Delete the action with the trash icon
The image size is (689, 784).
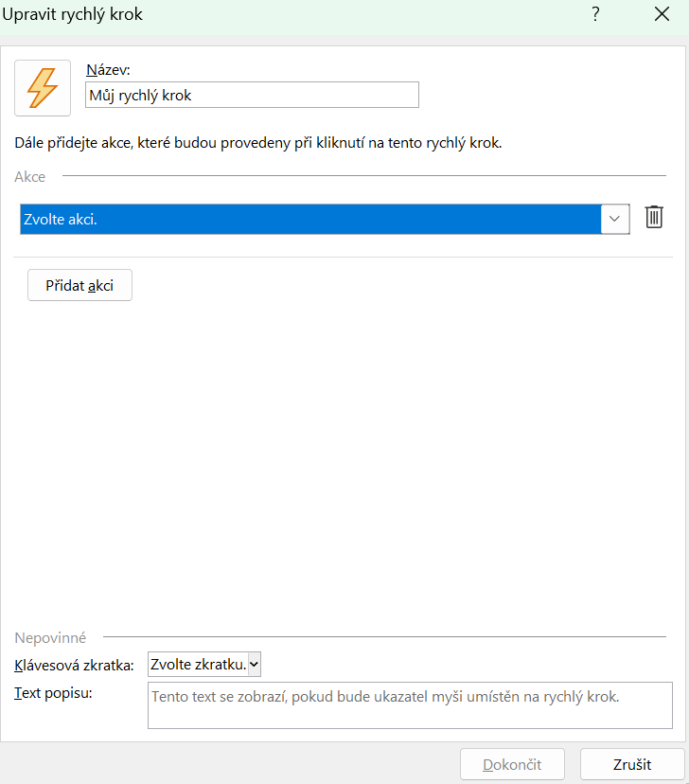tap(654, 218)
